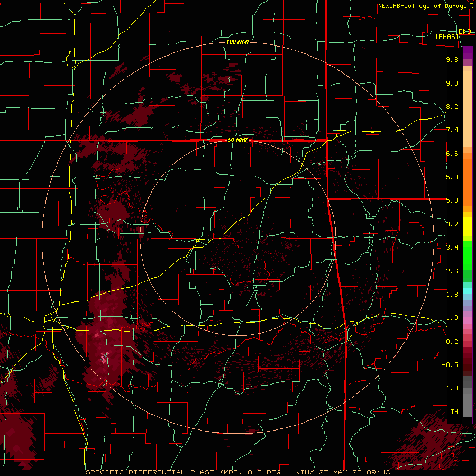
Task: Click the 1.8 value on the color scale
Action: 452,295
